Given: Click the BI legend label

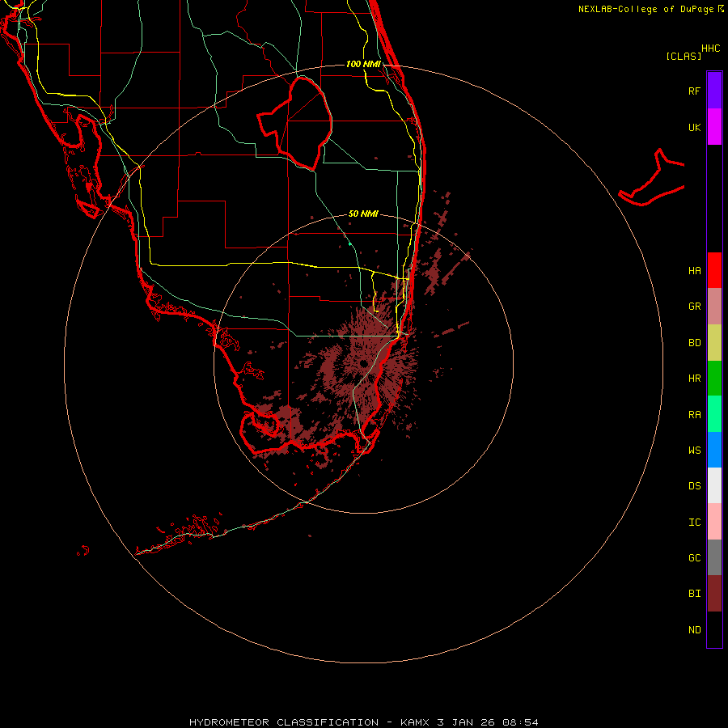Looking at the screenshot, I should 694,594.
